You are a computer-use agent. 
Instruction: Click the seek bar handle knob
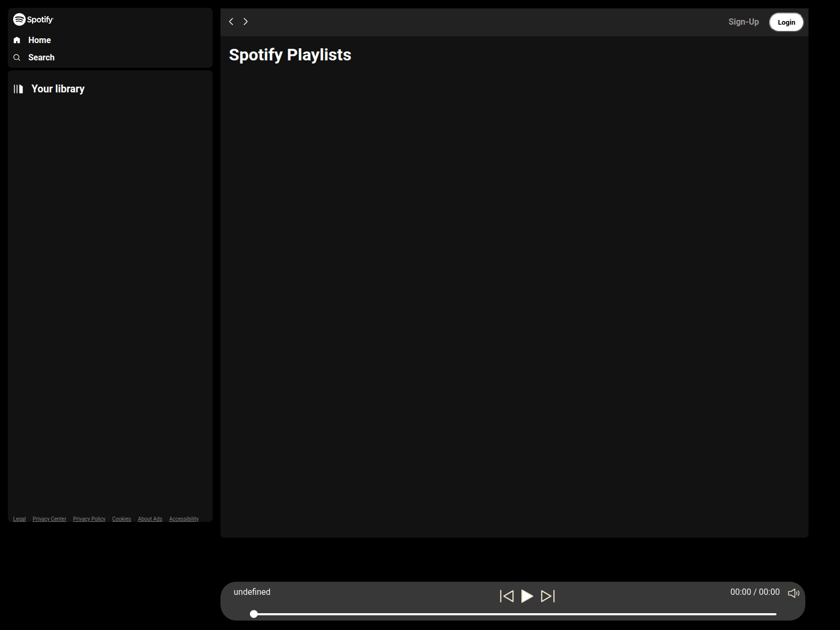click(x=254, y=614)
